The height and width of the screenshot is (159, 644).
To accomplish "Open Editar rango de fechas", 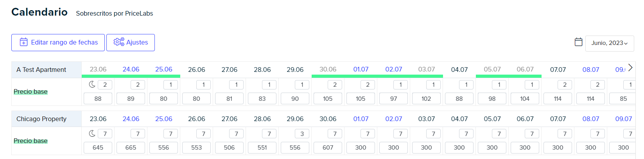I will (x=58, y=43).
